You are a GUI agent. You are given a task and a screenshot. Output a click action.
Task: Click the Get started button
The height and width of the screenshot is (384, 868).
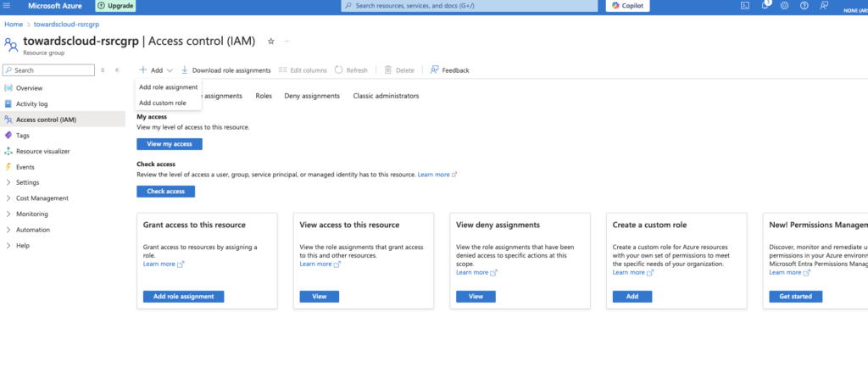(x=795, y=297)
